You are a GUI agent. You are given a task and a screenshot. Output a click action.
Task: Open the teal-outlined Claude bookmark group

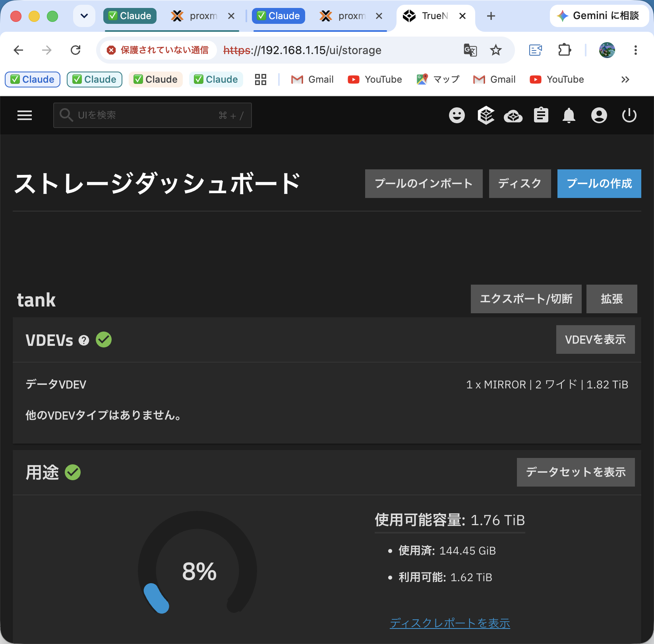pyautogui.click(x=95, y=80)
